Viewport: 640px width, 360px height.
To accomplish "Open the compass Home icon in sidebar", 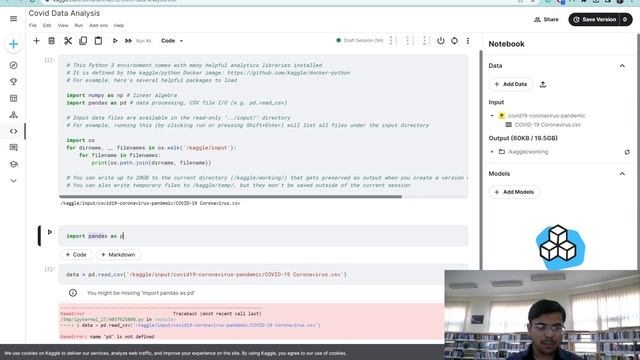I will coord(13,65).
